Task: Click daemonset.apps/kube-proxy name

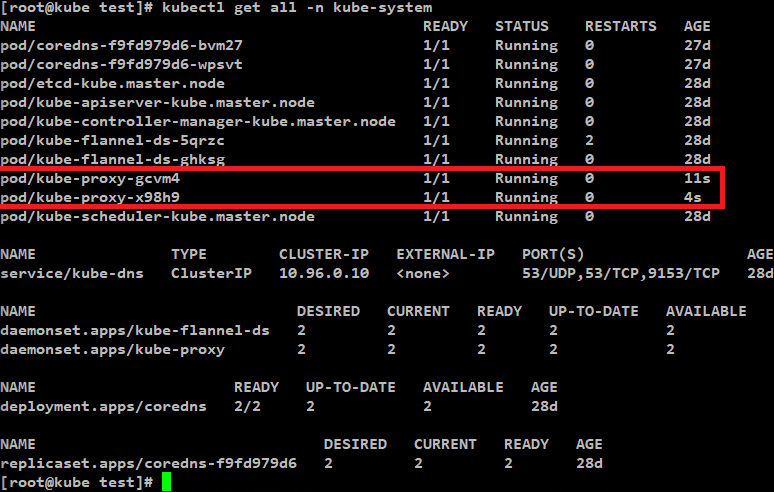Action: 113,349
